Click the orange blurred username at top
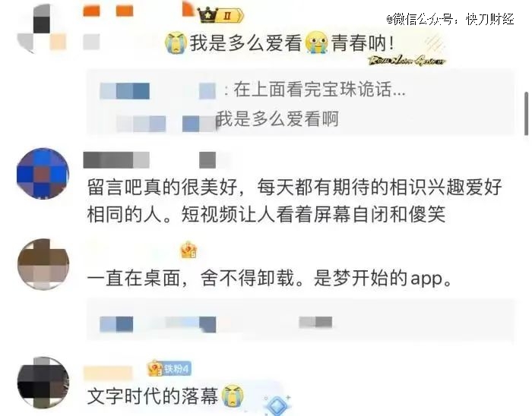 (108, 11)
